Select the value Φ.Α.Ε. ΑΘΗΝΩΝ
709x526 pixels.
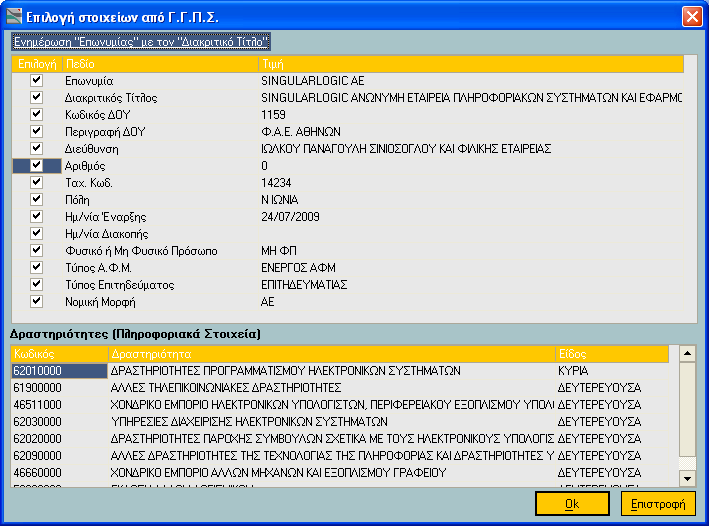pyautogui.click(x=301, y=132)
